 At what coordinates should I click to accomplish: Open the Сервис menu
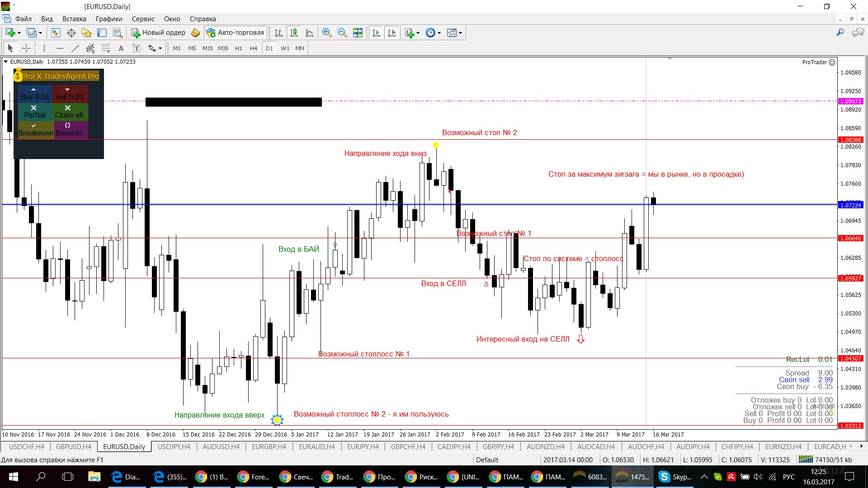click(143, 19)
